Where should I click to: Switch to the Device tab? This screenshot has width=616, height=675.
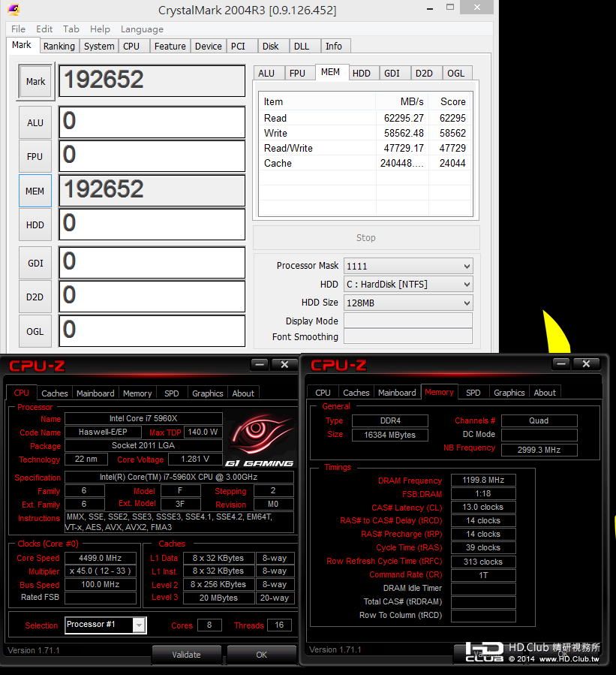[208, 46]
